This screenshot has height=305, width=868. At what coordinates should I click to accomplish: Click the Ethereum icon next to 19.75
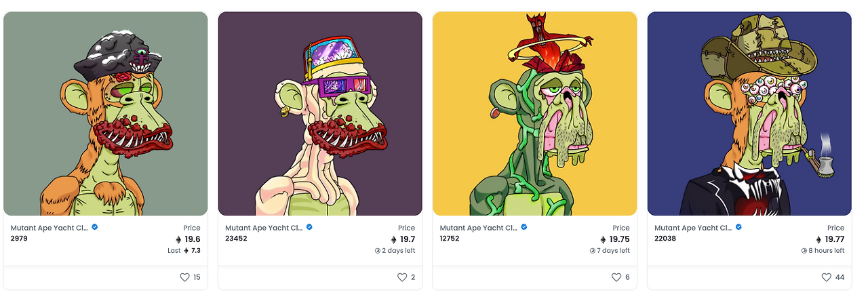(x=604, y=239)
